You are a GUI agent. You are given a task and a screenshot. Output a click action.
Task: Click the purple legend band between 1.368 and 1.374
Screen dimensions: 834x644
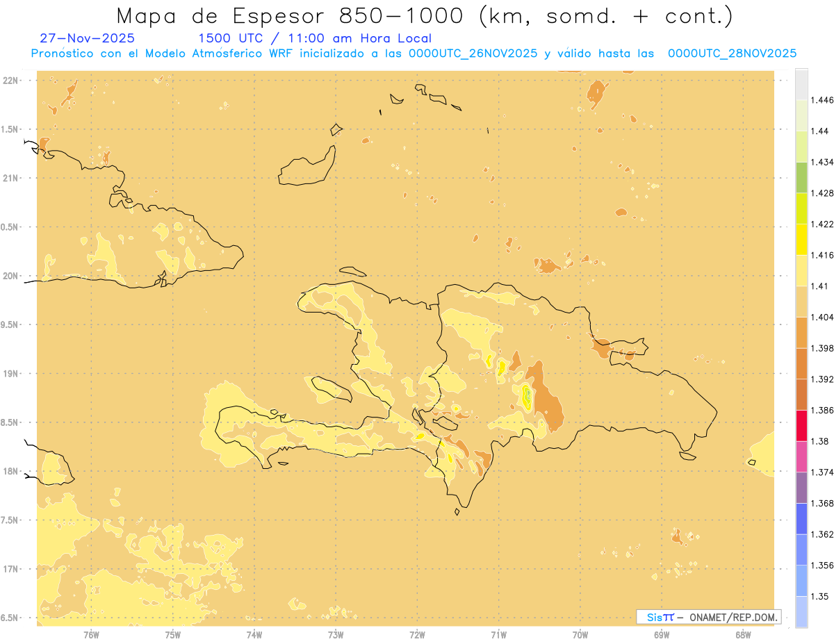pos(801,488)
